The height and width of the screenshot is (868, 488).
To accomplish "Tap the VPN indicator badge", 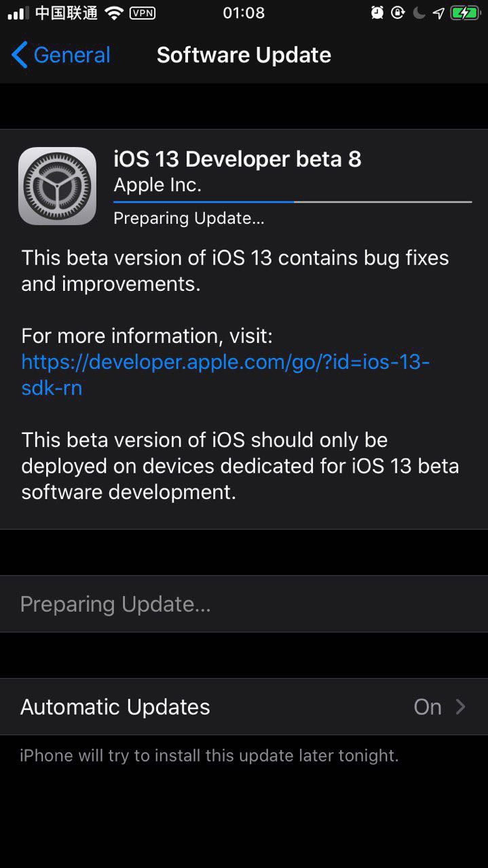I will (142, 13).
